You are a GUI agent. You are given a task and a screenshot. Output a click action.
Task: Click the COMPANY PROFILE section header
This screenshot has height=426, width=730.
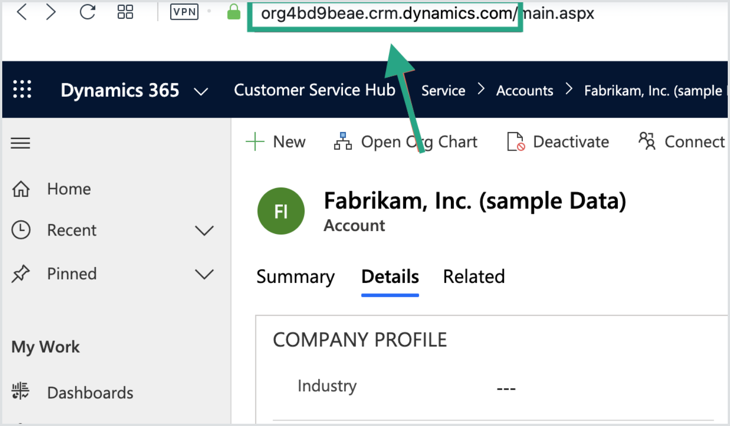(360, 340)
